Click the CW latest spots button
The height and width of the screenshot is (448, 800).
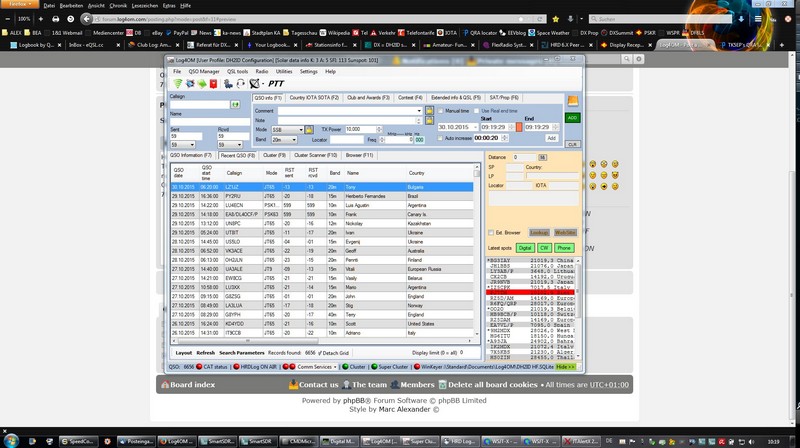(544, 248)
